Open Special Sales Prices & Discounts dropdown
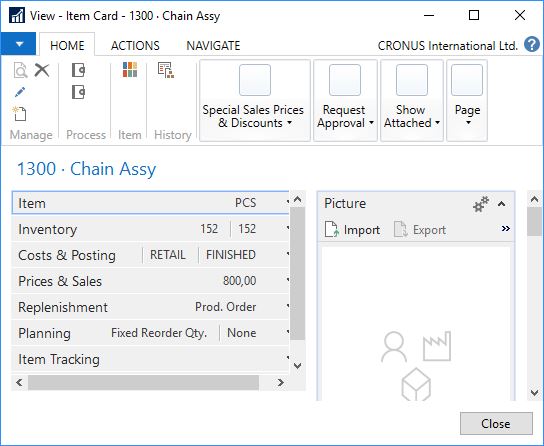This screenshot has width=544, height=446. [x=255, y=100]
